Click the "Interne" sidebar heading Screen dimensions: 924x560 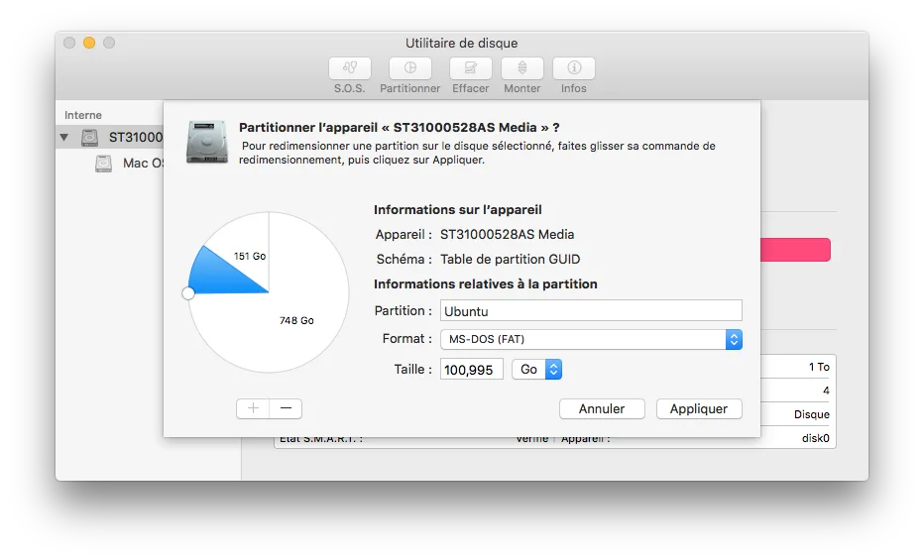tap(83, 115)
